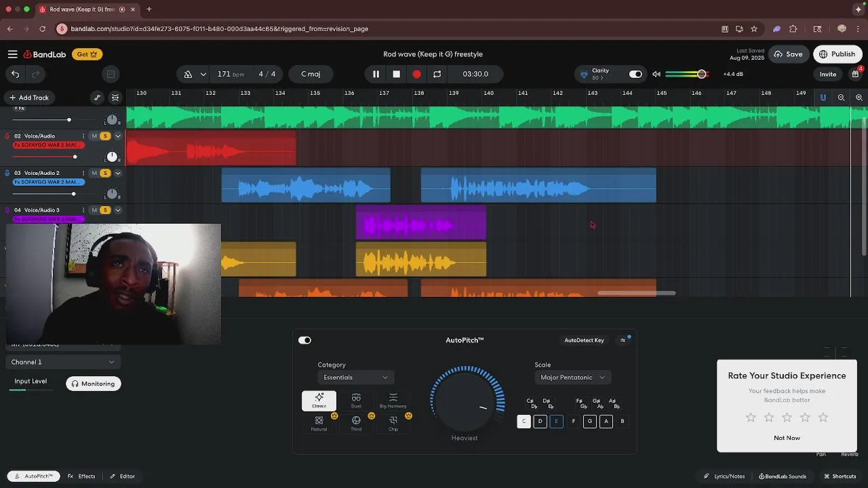Toggle the Monitoring button
This screenshot has height=488, width=868.
point(94,384)
